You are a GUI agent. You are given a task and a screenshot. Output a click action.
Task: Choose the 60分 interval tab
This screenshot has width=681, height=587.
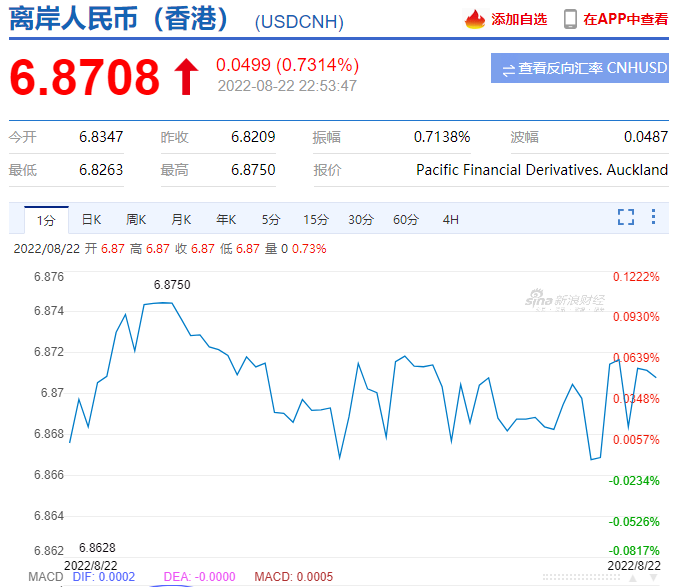click(406, 219)
